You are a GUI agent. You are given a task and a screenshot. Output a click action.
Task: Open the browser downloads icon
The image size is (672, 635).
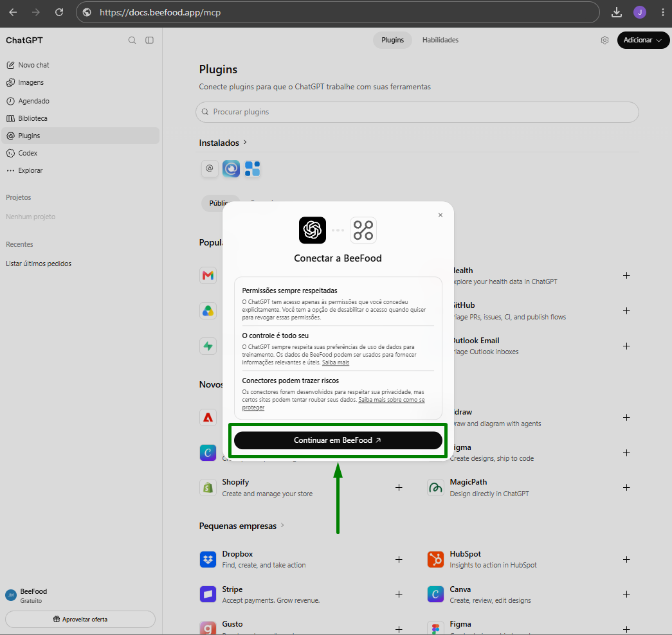(617, 12)
